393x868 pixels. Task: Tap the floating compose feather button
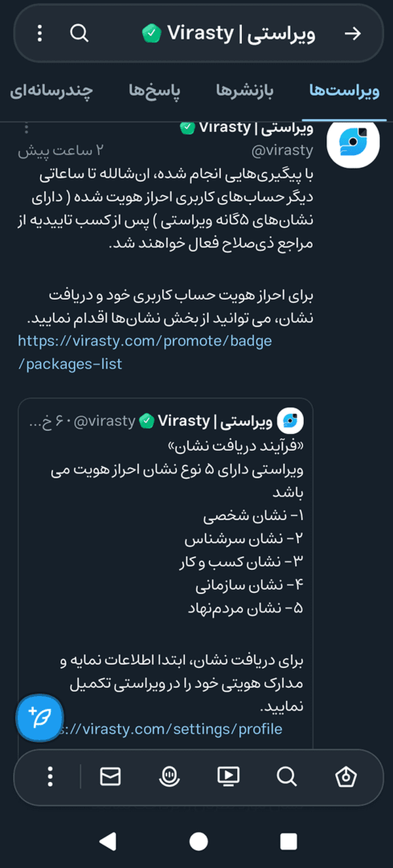[39, 719]
